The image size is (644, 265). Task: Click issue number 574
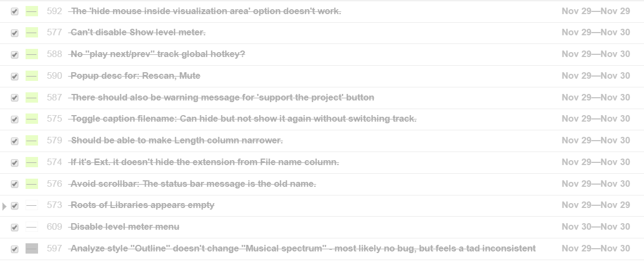54,162
